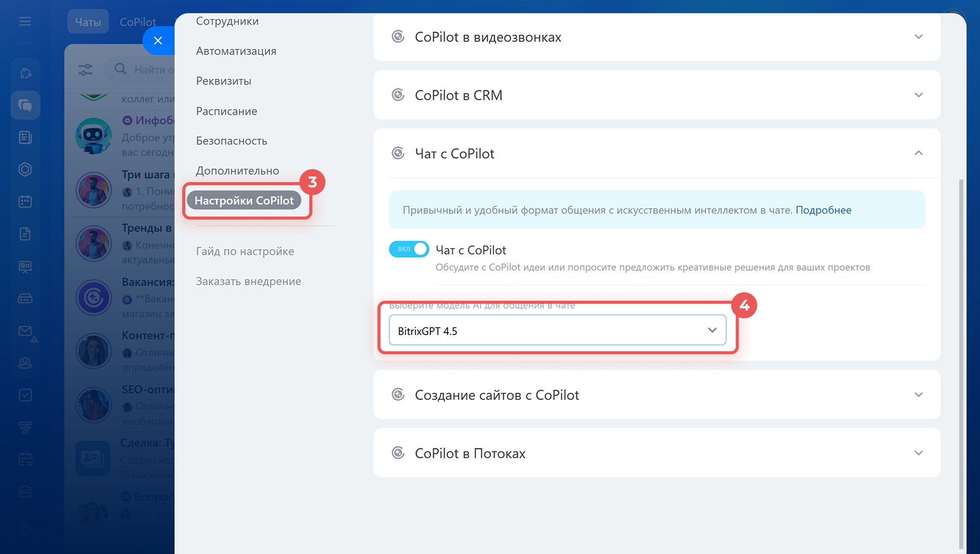Click the settings panel vertical scrollbar

point(961,363)
